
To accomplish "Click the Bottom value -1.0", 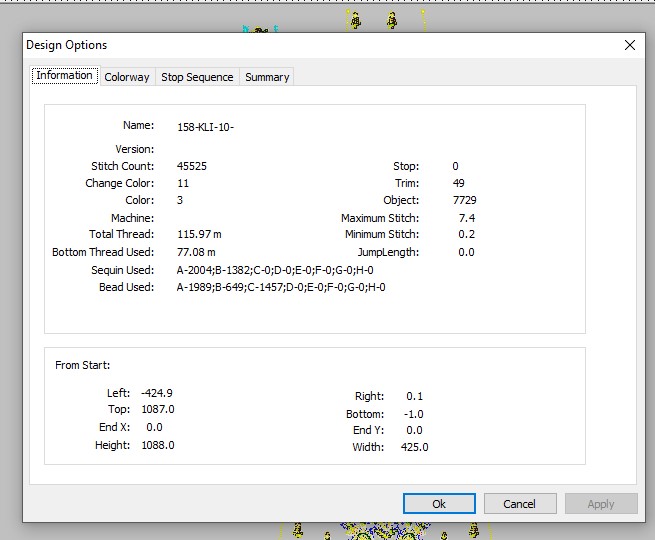I will point(414,414).
